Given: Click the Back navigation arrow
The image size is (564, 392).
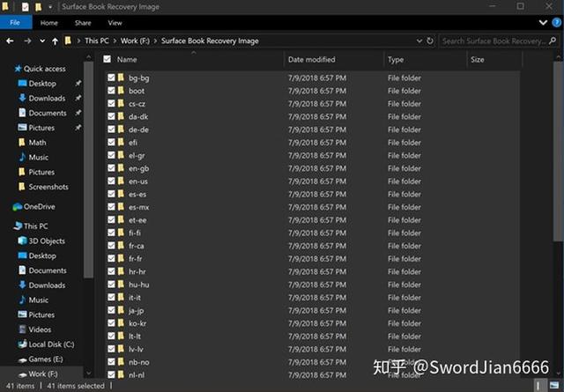Looking at the screenshot, I should 10,41.
